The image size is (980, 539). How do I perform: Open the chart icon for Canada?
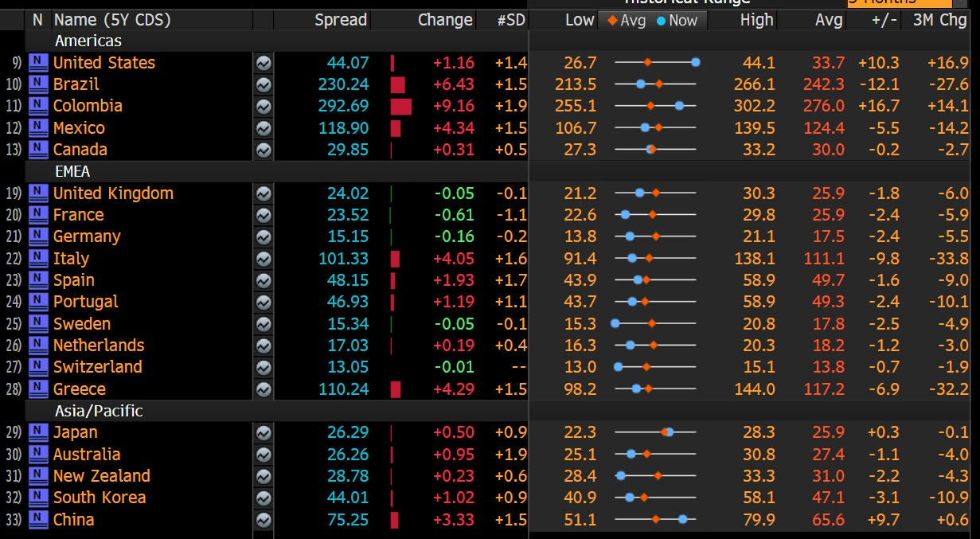264,150
